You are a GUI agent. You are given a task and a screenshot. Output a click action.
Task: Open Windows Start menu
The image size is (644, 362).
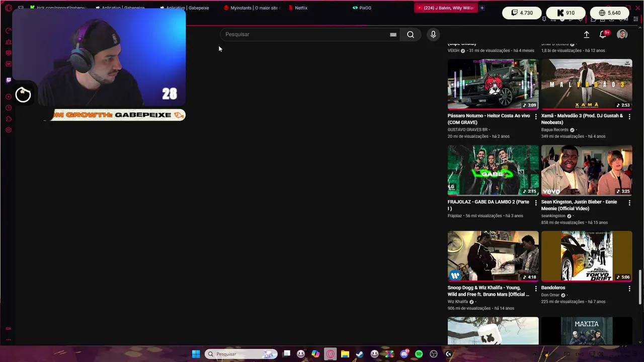coord(196,354)
